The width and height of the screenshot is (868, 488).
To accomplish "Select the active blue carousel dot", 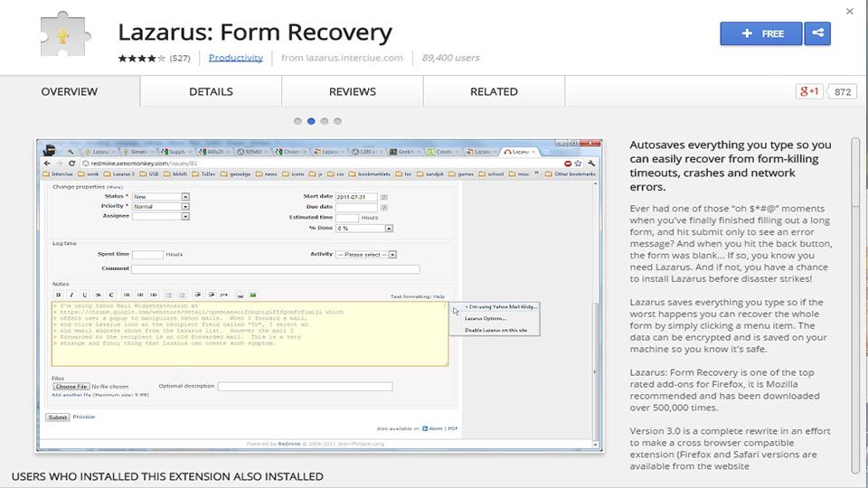I will point(311,121).
